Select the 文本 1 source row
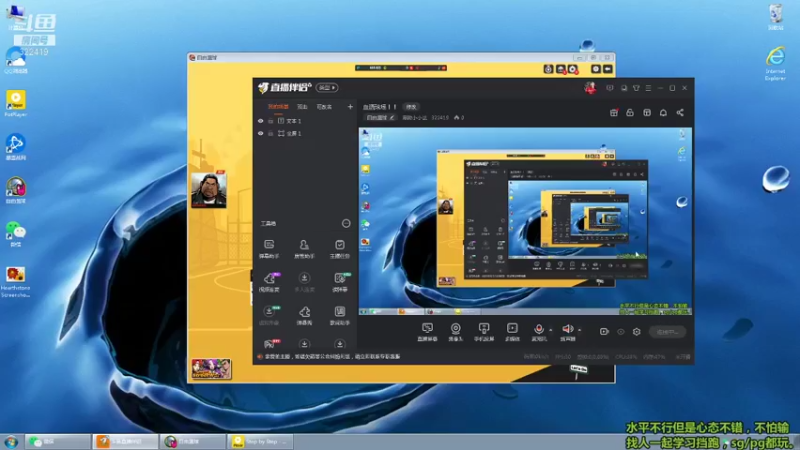Image resolution: width=800 pixels, height=450 pixels. (305, 121)
